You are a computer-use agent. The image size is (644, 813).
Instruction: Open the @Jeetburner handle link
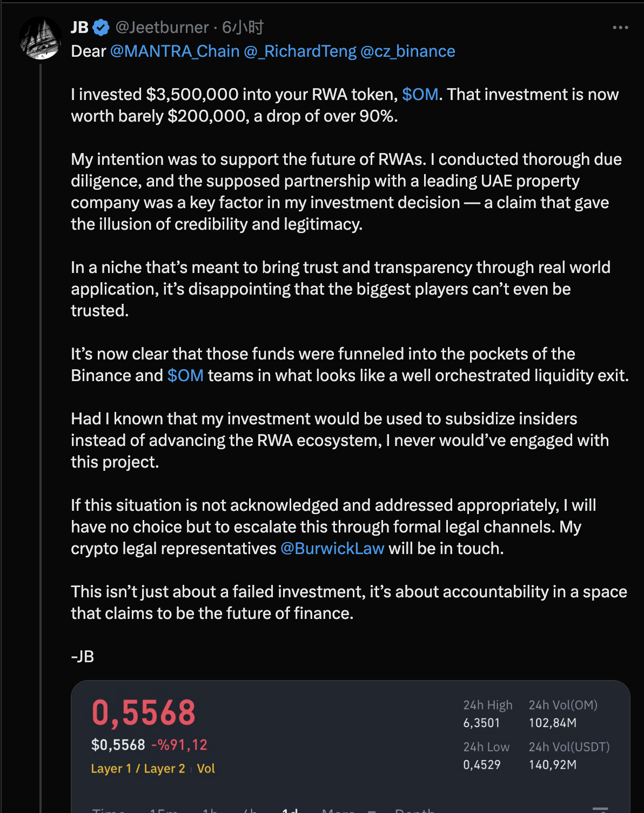click(162, 28)
